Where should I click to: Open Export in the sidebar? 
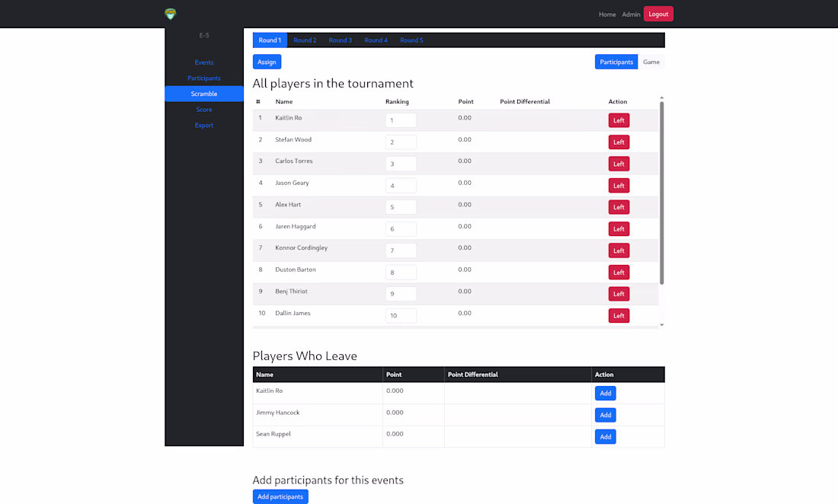[x=204, y=125]
